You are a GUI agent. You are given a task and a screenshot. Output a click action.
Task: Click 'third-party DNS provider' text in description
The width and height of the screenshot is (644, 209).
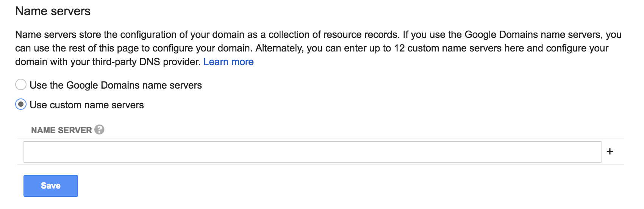pyautogui.click(x=146, y=62)
